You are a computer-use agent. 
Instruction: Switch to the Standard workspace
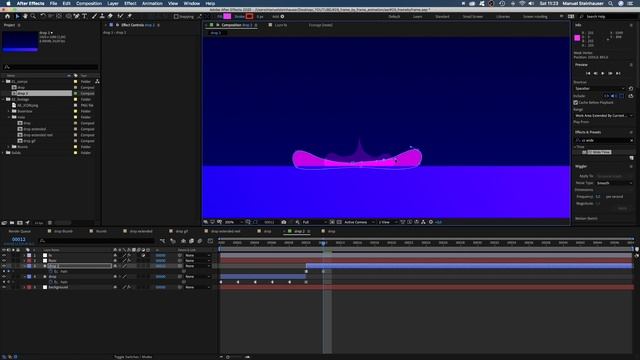[x=442, y=17]
